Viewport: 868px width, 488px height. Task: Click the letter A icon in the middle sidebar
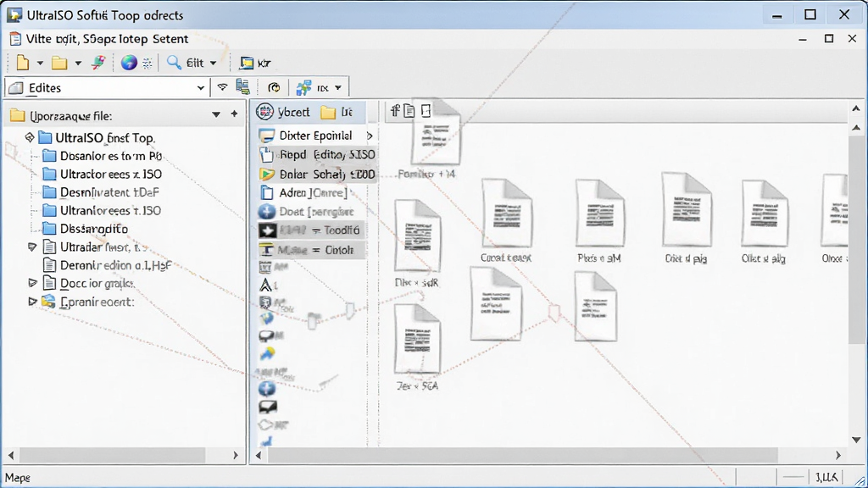(266, 286)
